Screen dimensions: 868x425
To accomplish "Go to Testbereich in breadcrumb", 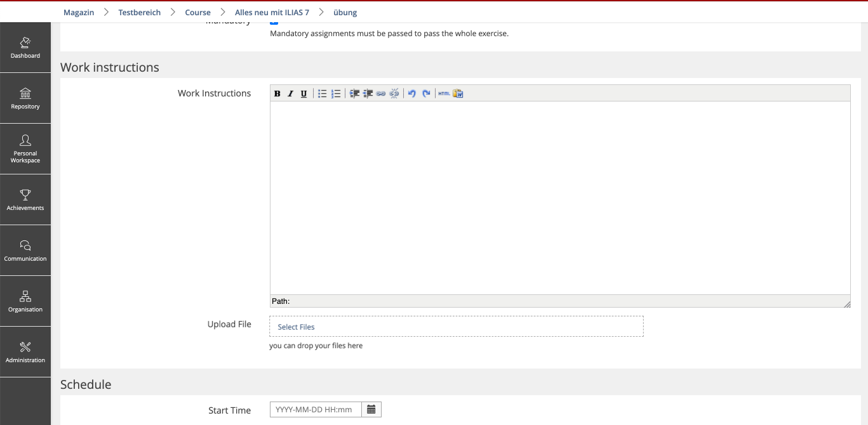I will point(140,13).
